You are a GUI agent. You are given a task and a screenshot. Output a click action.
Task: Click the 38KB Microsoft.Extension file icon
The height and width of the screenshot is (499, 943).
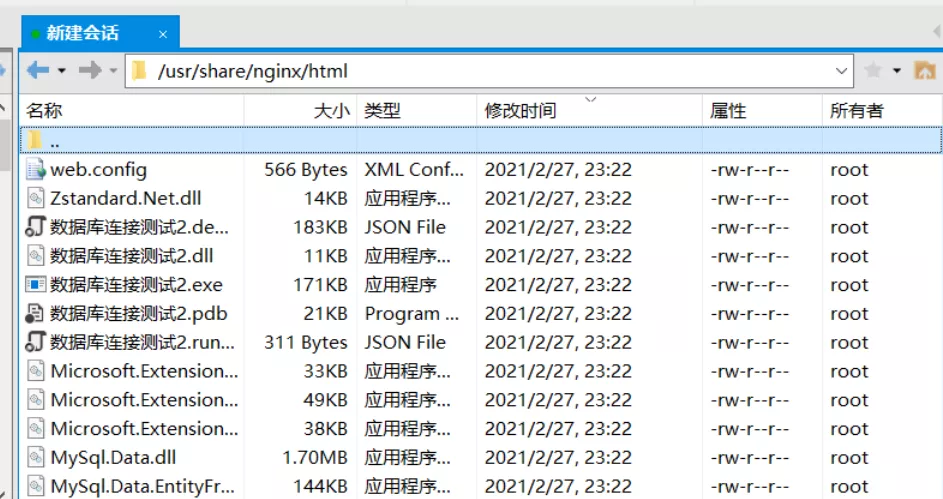[x=35, y=429]
